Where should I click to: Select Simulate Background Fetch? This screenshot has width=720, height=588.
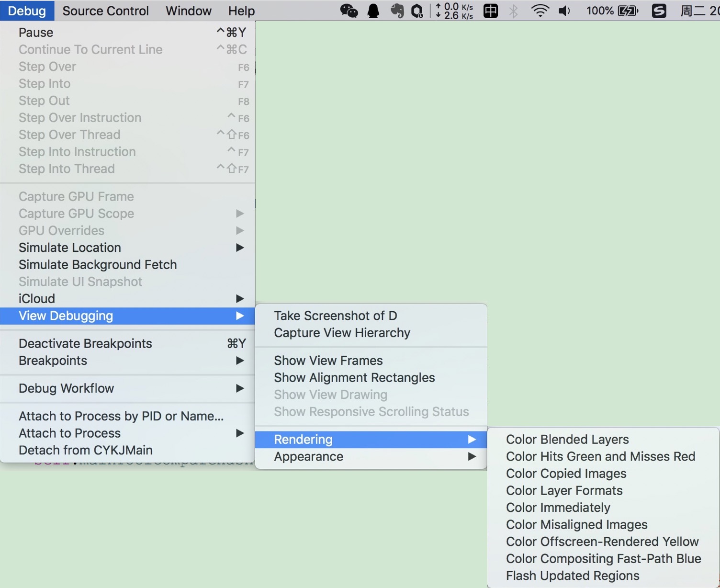click(x=128, y=265)
